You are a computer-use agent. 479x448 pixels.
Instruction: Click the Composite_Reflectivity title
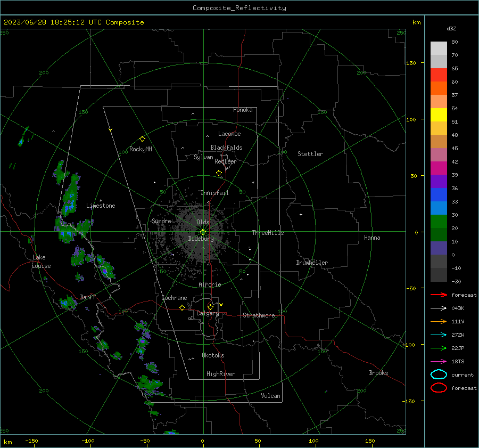pos(239,8)
